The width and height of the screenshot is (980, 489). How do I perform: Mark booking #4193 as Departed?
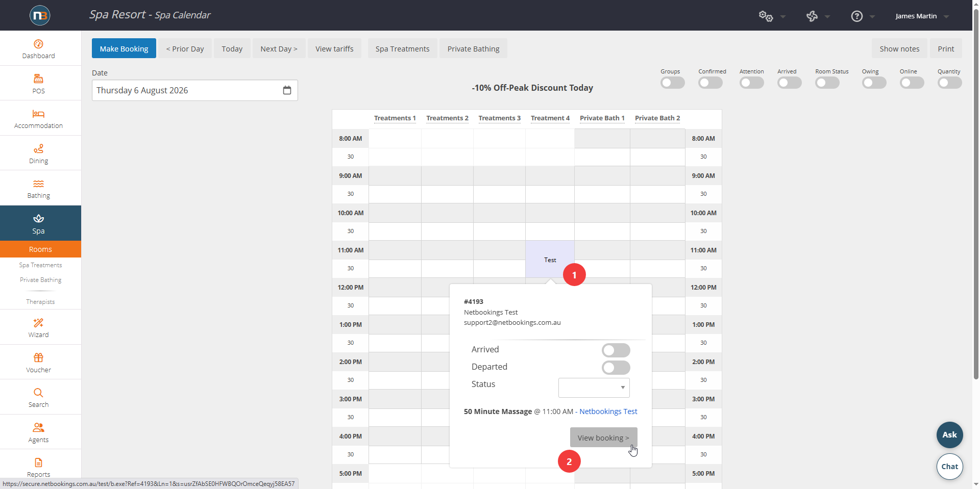(616, 368)
